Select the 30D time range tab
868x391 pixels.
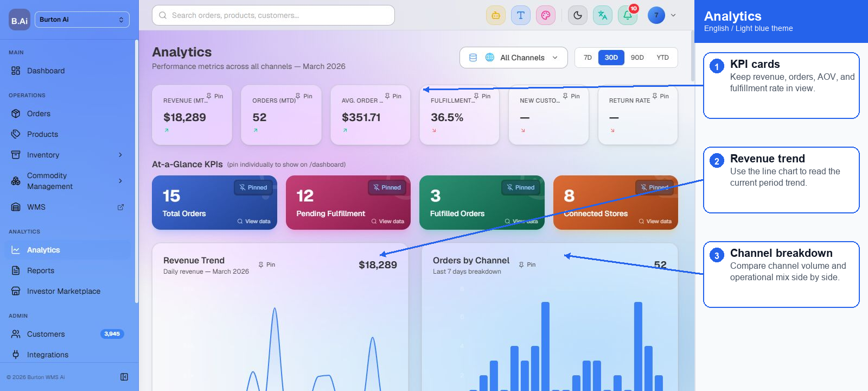point(611,58)
